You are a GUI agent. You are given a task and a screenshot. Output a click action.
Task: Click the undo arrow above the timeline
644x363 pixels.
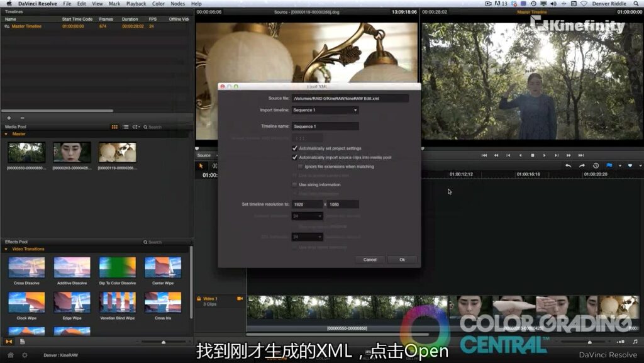pos(568,165)
